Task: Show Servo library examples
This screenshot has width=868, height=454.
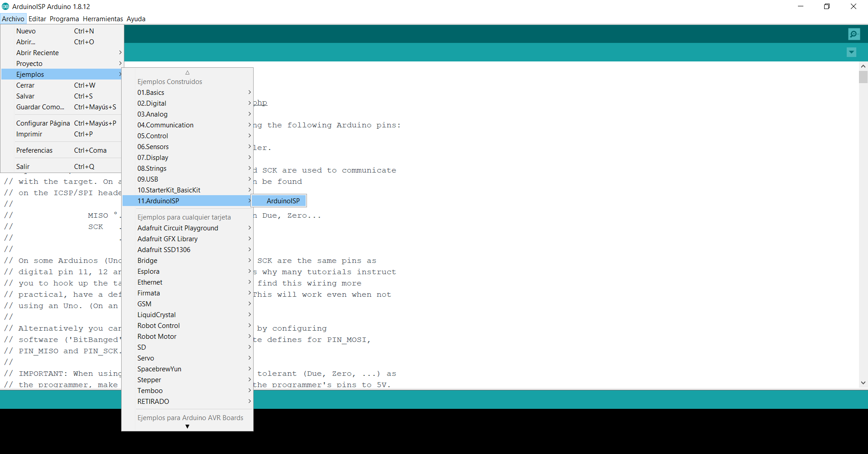Action: pyautogui.click(x=187, y=358)
